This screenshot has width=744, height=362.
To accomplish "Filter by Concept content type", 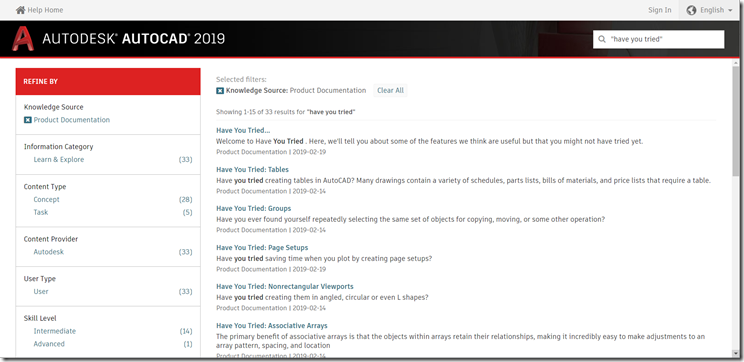I will [46, 199].
